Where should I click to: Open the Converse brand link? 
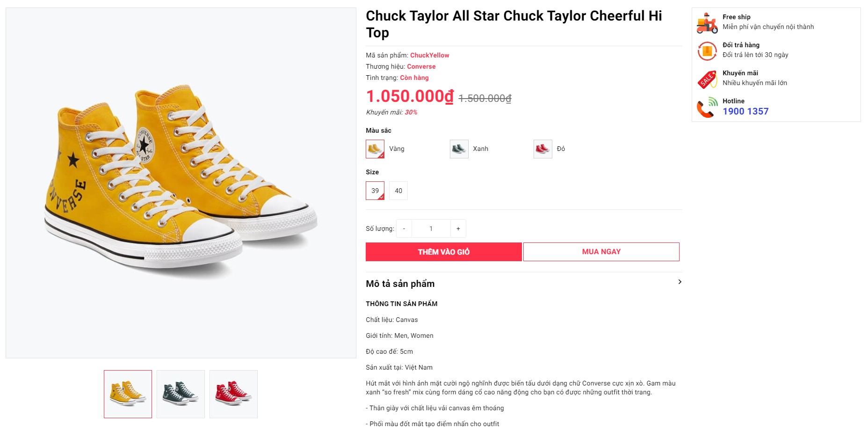[x=421, y=66]
